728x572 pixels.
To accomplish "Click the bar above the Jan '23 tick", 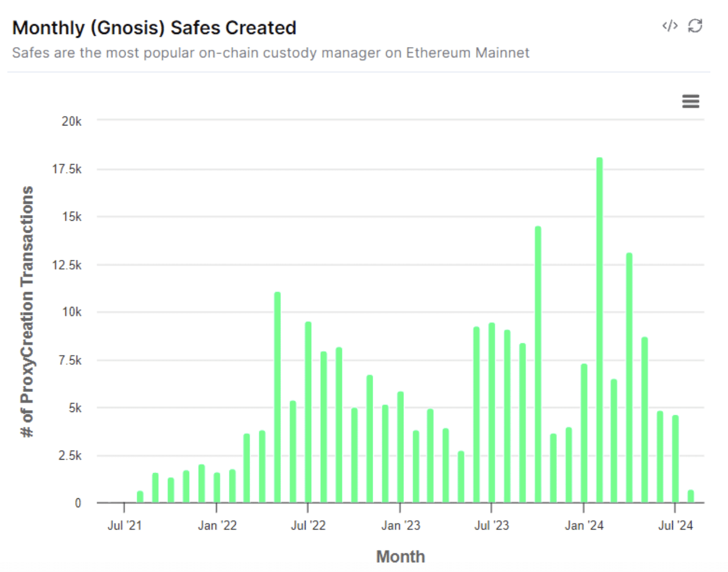I will (x=401, y=447).
